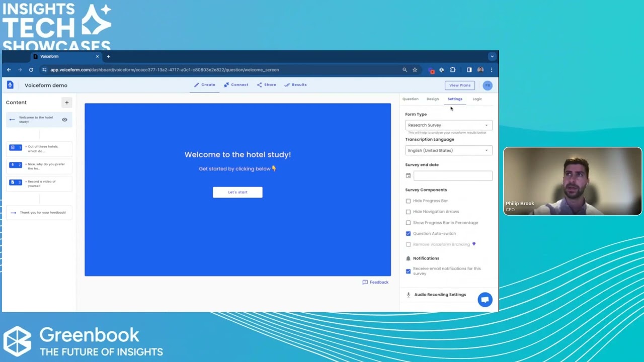644x362 pixels.
Task: Open the Results tab
Action: tap(295, 85)
